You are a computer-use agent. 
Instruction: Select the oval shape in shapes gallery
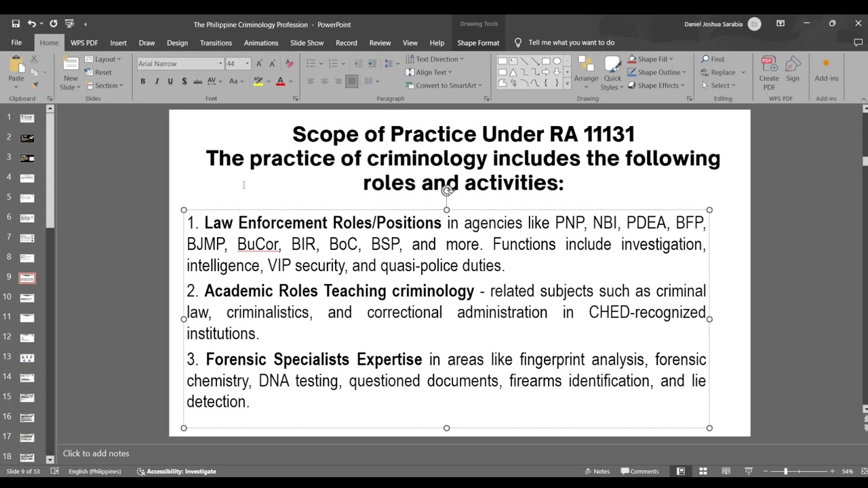tap(557, 61)
